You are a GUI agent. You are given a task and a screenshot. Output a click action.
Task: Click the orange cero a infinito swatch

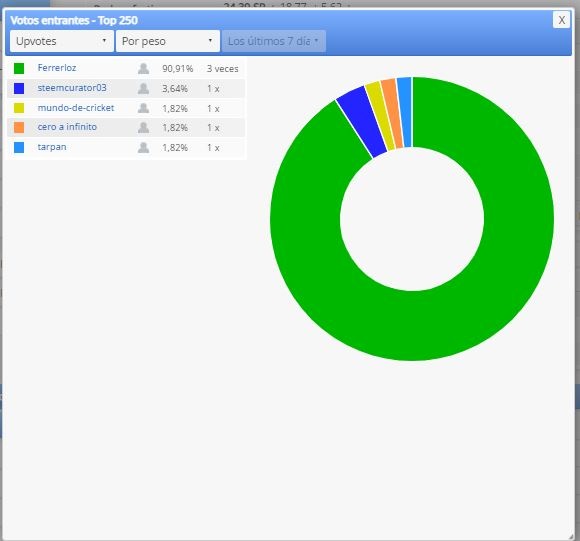(19, 128)
